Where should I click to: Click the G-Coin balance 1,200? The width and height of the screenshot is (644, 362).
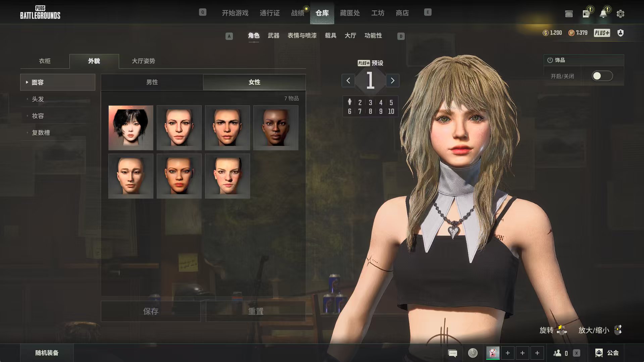pos(552,33)
